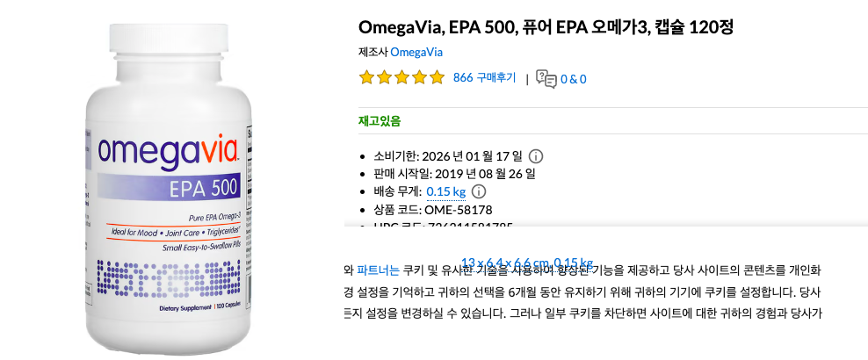Click the 상품 코드 OME-58178 text
868x360 pixels.
tap(433, 210)
